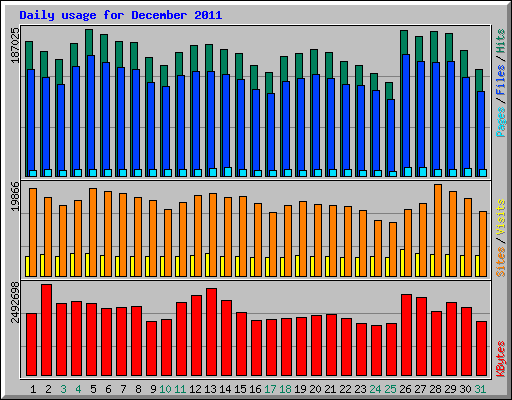The height and width of the screenshot is (400, 512).
Task: Select the orange visits bar for day 15
Action: point(243,236)
